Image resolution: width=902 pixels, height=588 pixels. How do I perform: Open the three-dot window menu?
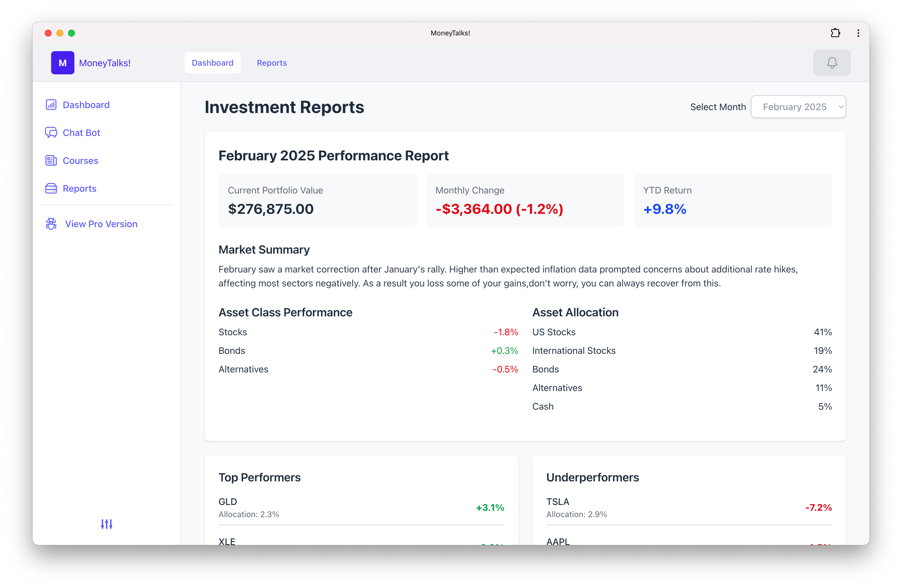point(858,33)
